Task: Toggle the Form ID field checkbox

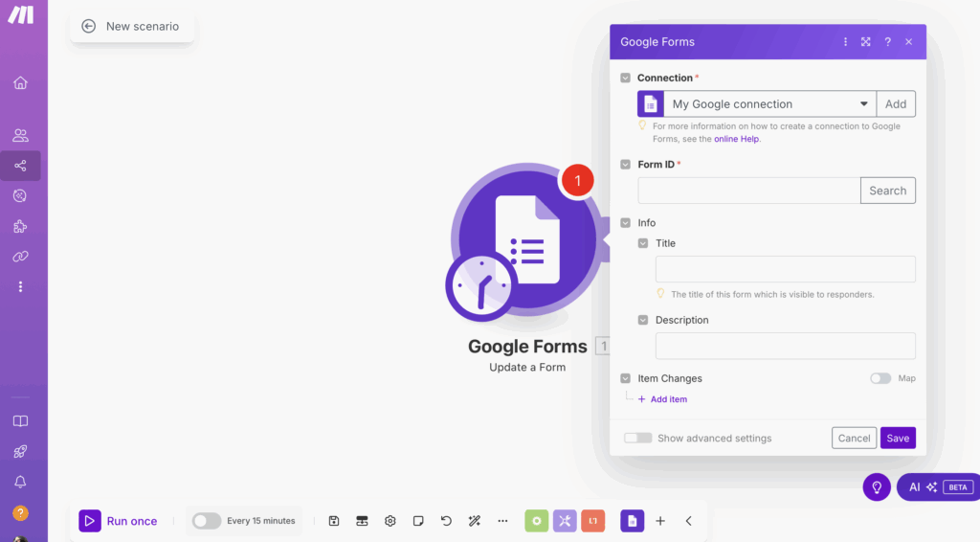Action: click(x=625, y=165)
